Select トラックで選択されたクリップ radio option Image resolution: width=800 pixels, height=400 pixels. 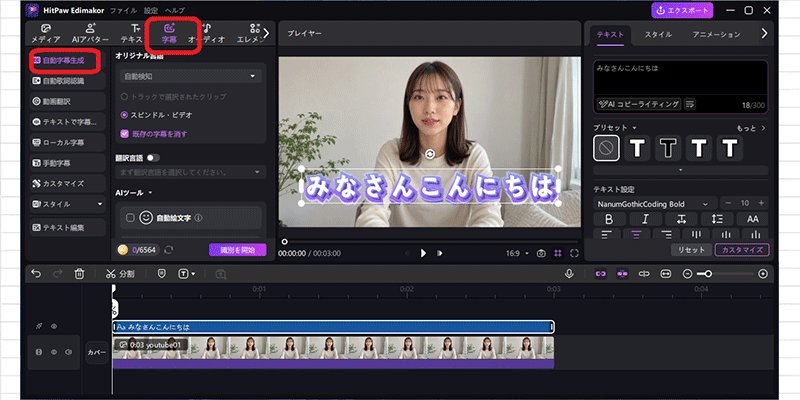(x=124, y=96)
